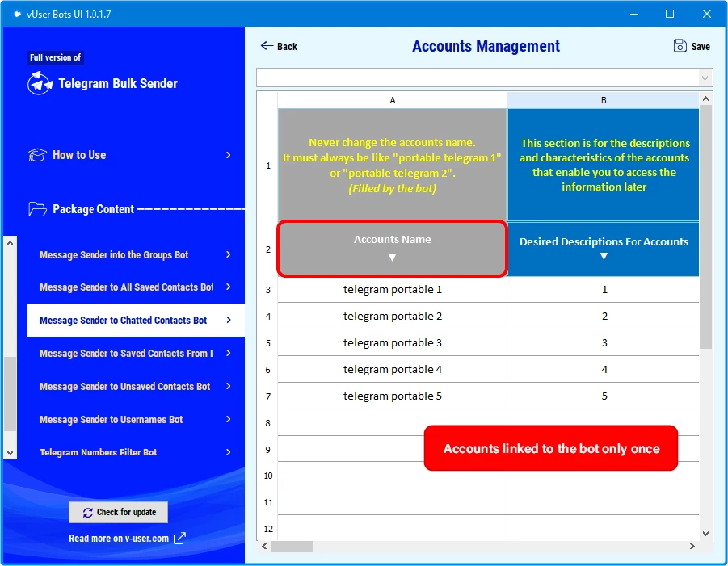Click the spreadsheet vertical scrollbar thumb
The image size is (728, 566).
(x=705, y=228)
